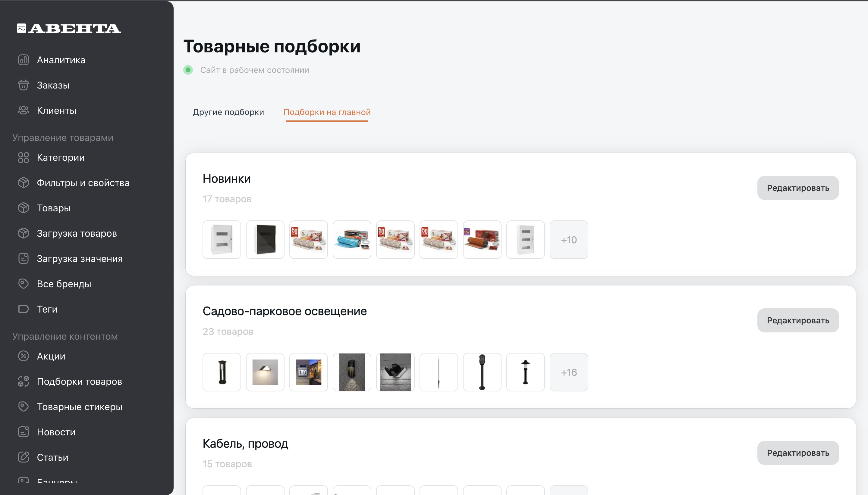Open Подборки товаров link
868x495 pixels.
(x=79, y=381)
